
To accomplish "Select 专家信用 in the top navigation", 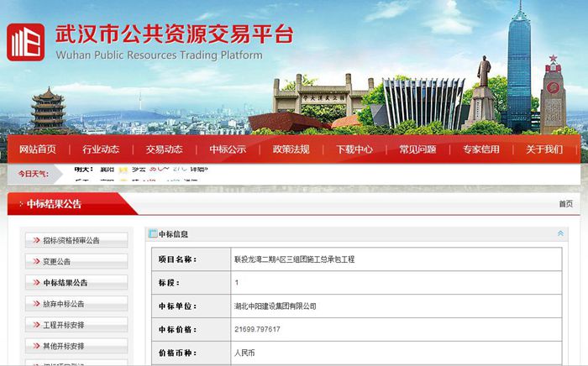I will (480, 149).
